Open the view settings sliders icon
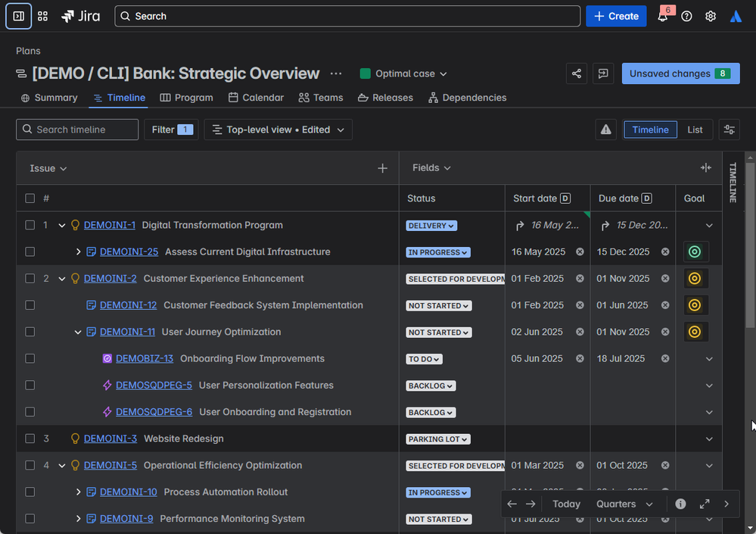The height and width of the screenshot is (534, 756). [729, 130]
